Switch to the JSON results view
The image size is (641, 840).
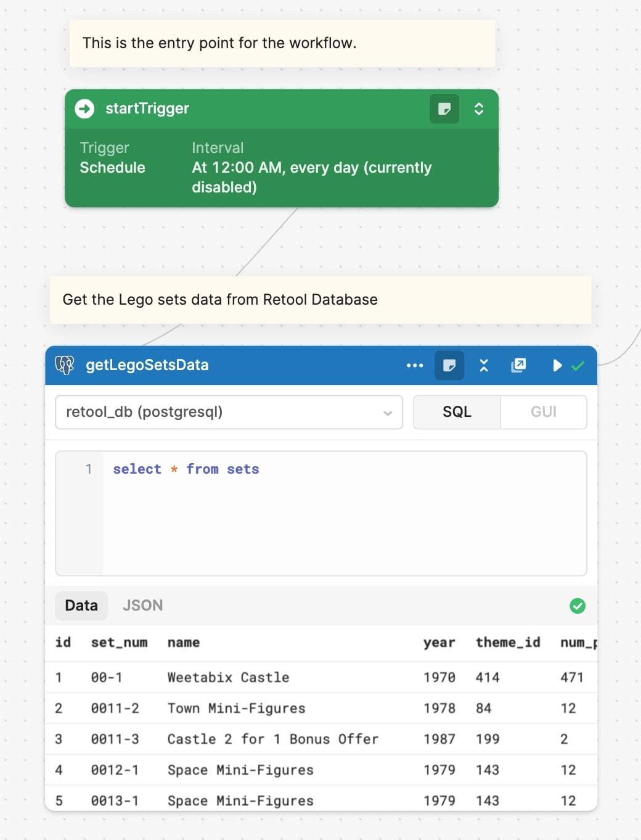click(142, 606)
